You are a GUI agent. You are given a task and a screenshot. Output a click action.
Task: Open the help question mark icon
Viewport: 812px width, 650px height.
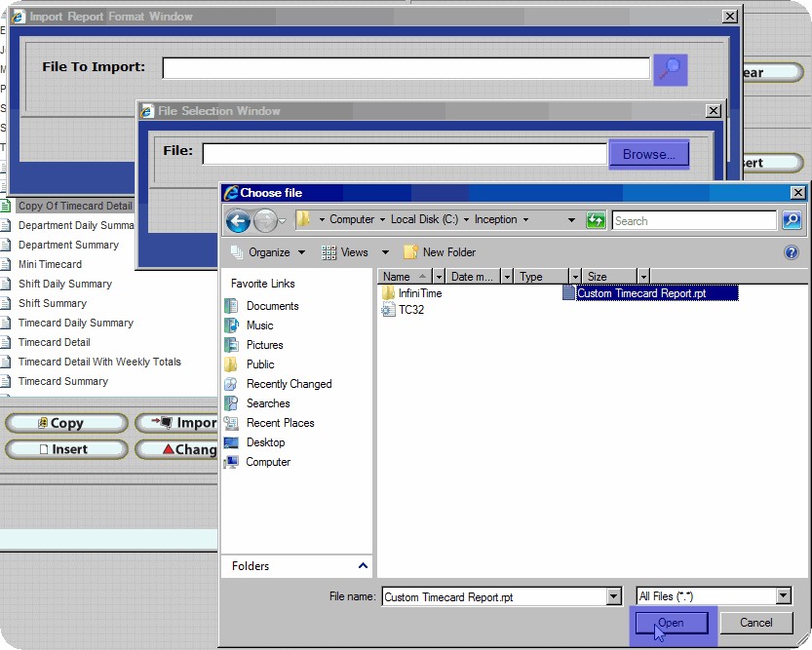click(x=792, y=252)
